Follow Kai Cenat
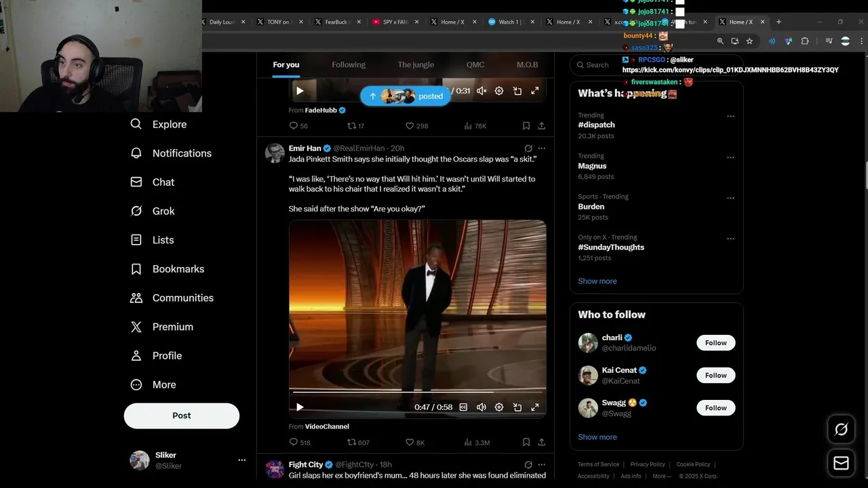868x488 pixels. pos(715,375)
